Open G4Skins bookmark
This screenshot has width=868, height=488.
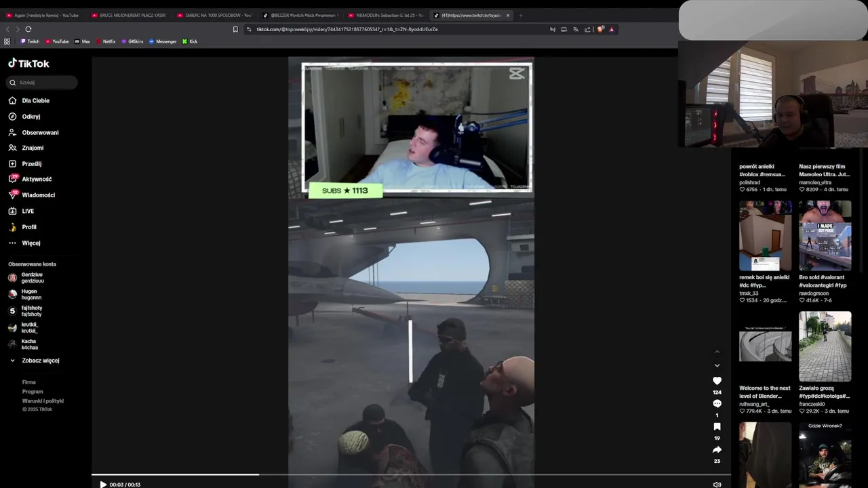pos(132,41)
